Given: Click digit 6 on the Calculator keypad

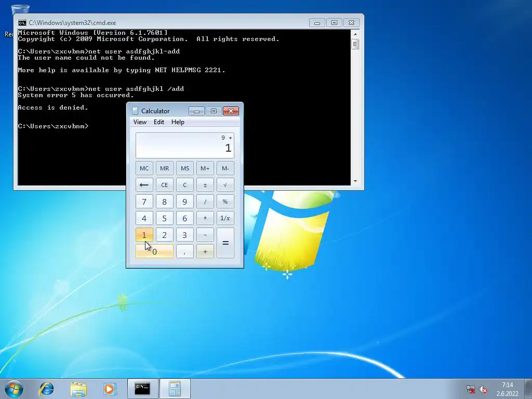Looking at the screenshot, I should [x=185, y=218].
